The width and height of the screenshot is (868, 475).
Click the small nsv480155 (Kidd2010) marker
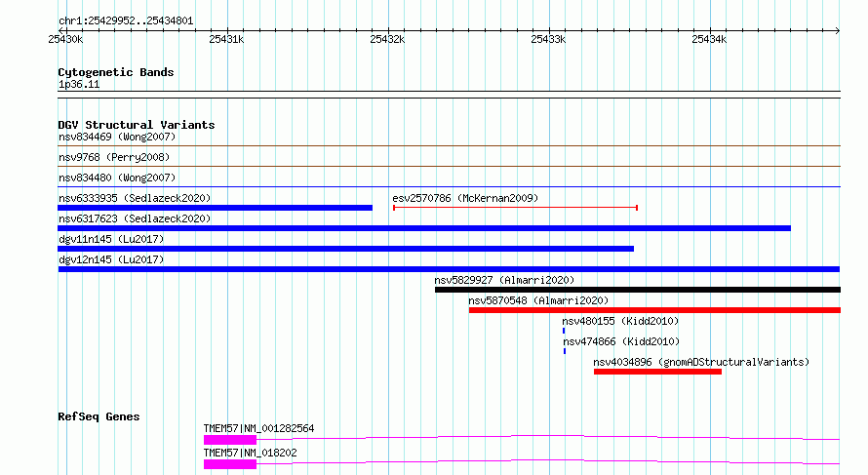(564, 331)
